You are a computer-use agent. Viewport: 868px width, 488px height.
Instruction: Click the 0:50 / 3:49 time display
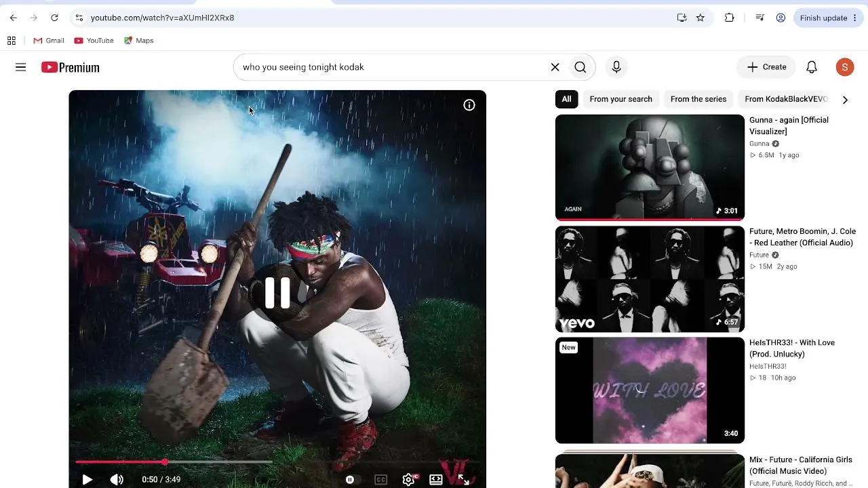(x=161, y=479)
